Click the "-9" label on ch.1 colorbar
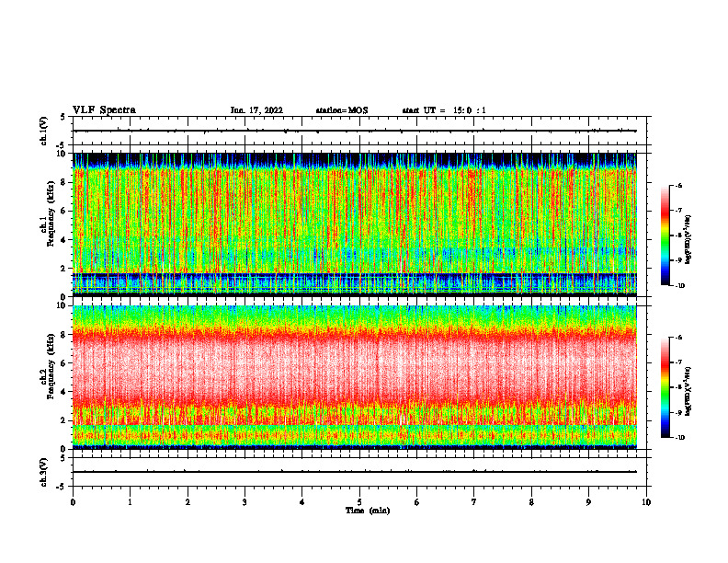728x563 pixels. (x=678, y=260)
